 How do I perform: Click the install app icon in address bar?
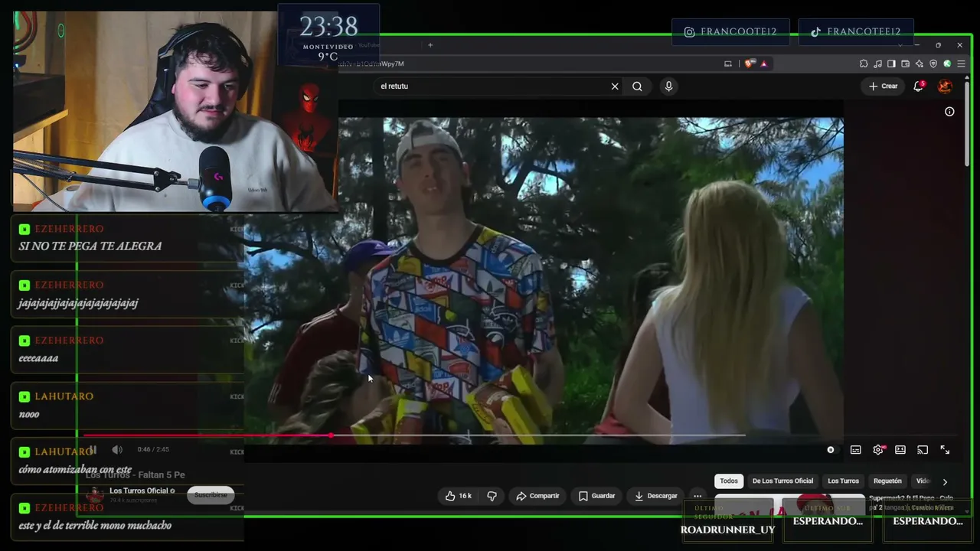[727, 64]
